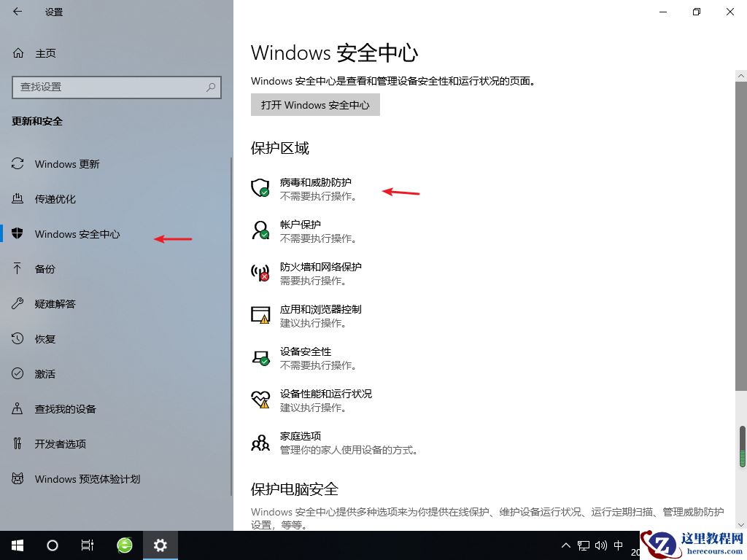Click the 设备安全性 icon
The width and height of the screenshot is (747, 560).
(x=260, y=357)
